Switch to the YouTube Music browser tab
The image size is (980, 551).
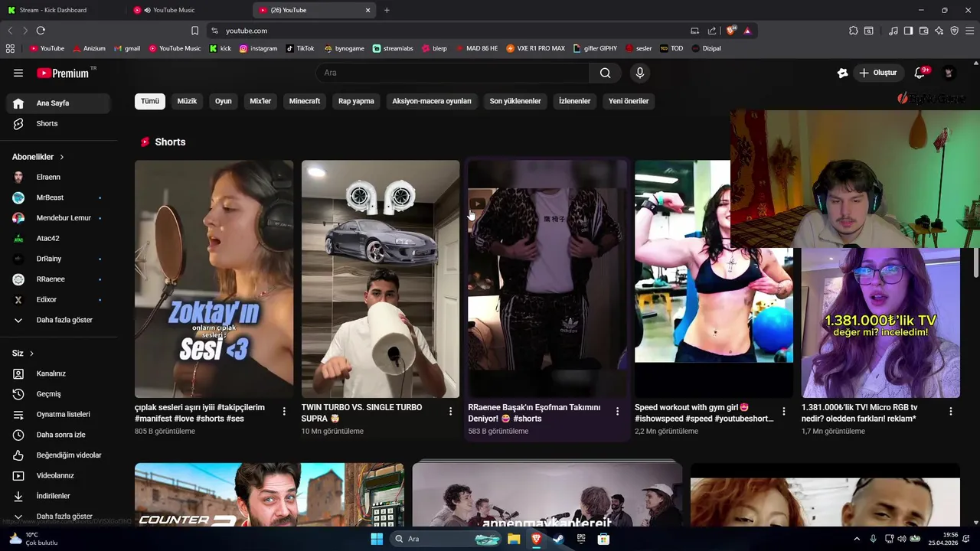[188, 10]
